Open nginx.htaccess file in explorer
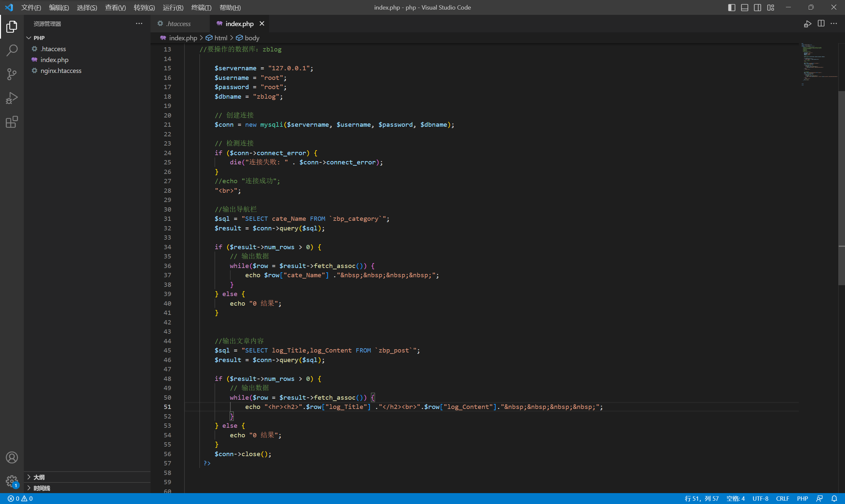845x504 pixels. tap(61, 71)
